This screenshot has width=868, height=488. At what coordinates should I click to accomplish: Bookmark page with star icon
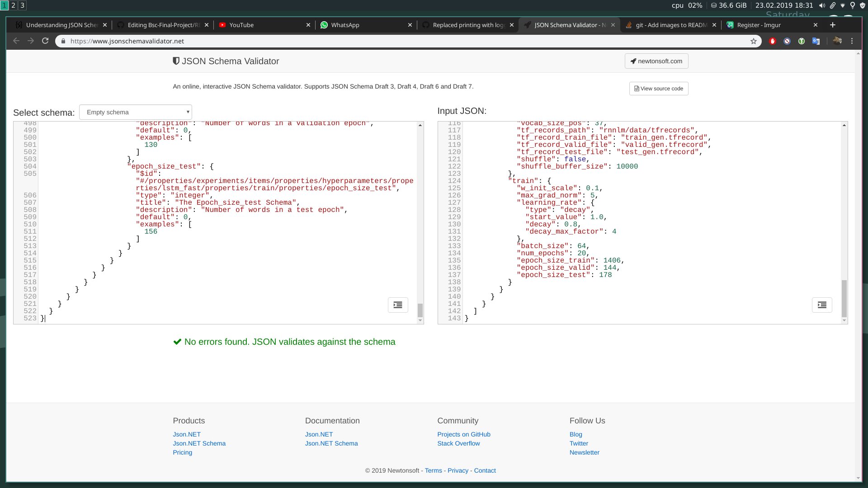click(754, 41)
